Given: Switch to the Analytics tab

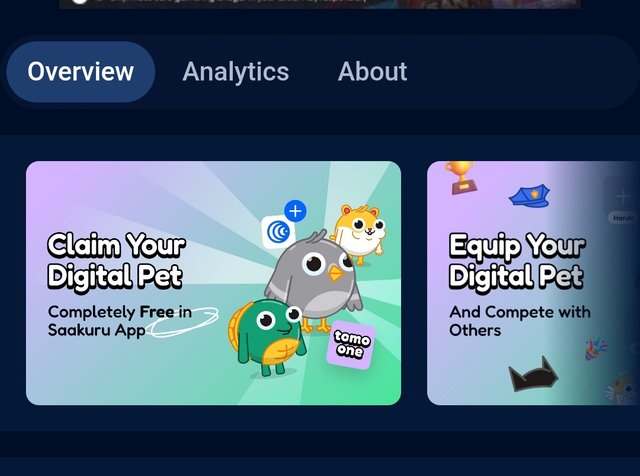Looking at the screenshot, I should coord(236,72).
